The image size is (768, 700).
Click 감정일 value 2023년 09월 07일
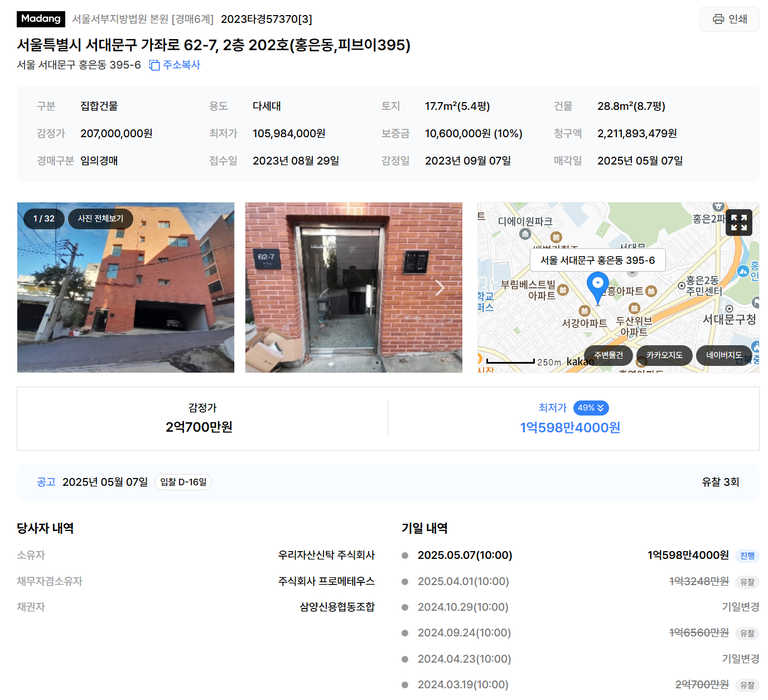(468, 161)
